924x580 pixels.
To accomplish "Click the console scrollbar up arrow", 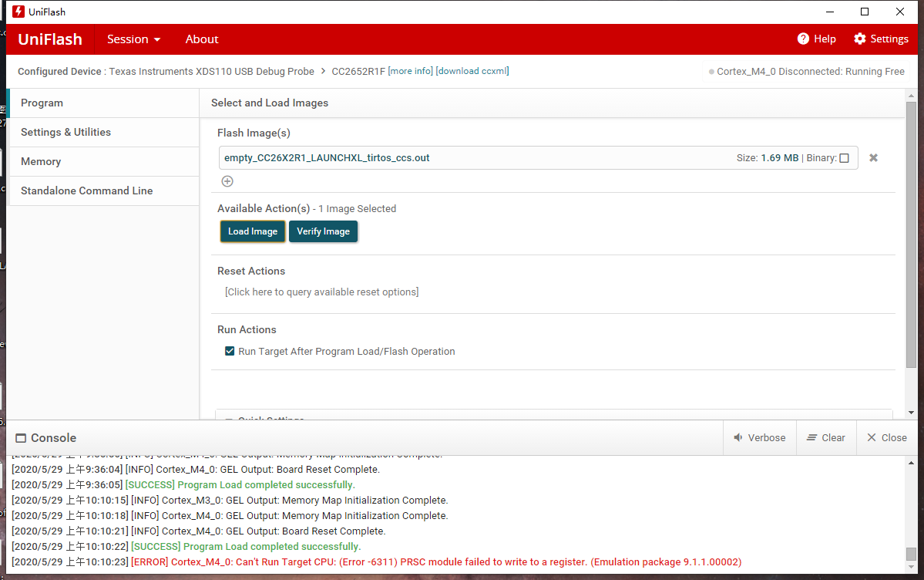I will pos(911,464).
